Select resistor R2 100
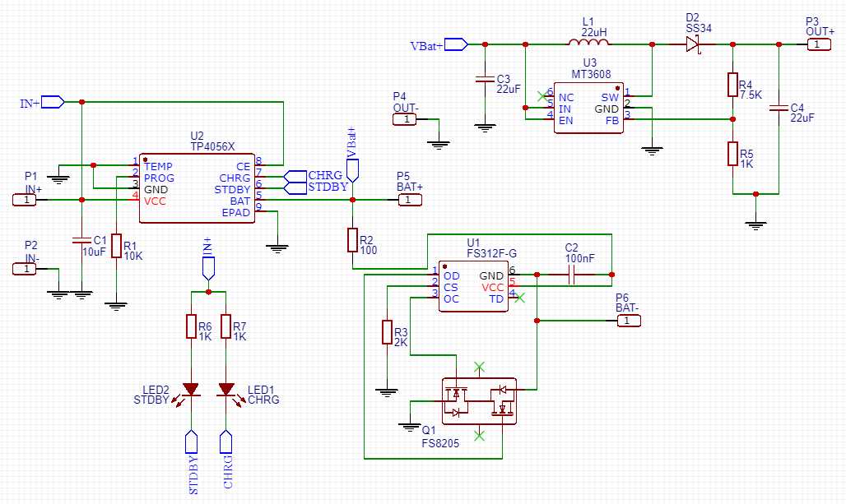The width and height of the screenshot is (846, 504). 352,240
